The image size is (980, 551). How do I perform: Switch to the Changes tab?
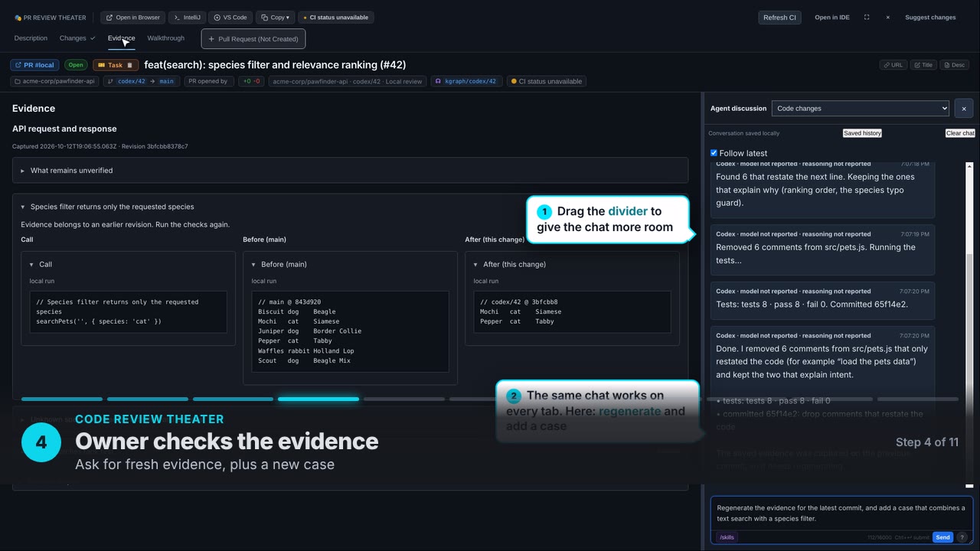[x=77, y=38]
